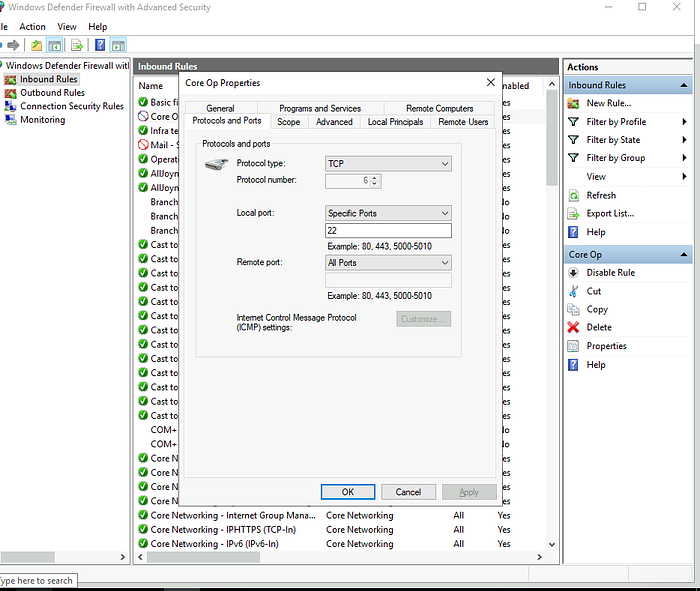Image resolution: width=700 pixels, height=591 pixels.
Task: Open the Remote port All Ports dropdown
Action: pos(388,262)
